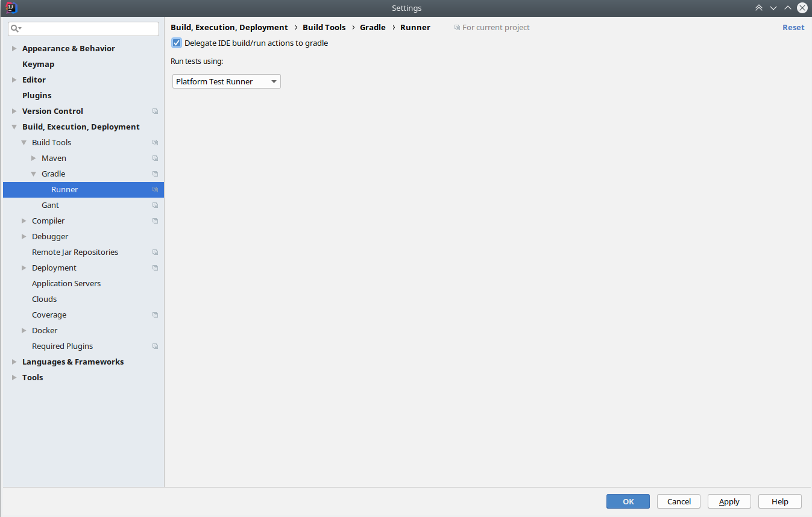Click the Help button
812x517 pixels.
(x=780, y=501)
